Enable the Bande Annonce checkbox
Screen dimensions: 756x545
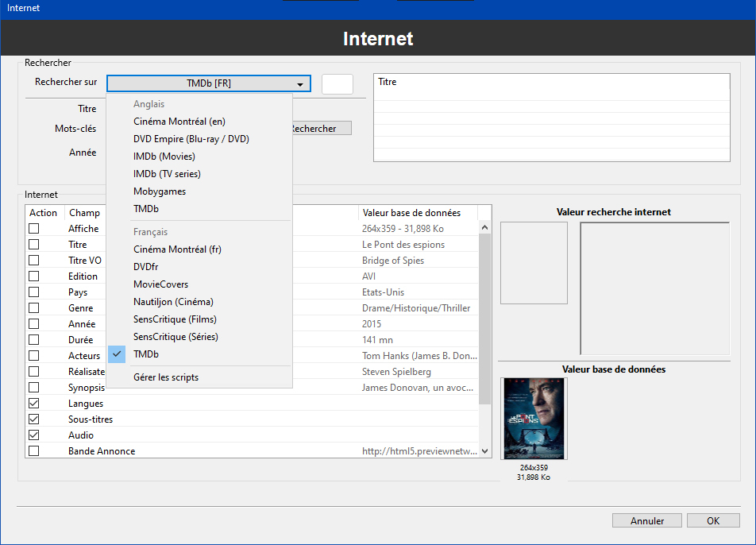point(34,451)
